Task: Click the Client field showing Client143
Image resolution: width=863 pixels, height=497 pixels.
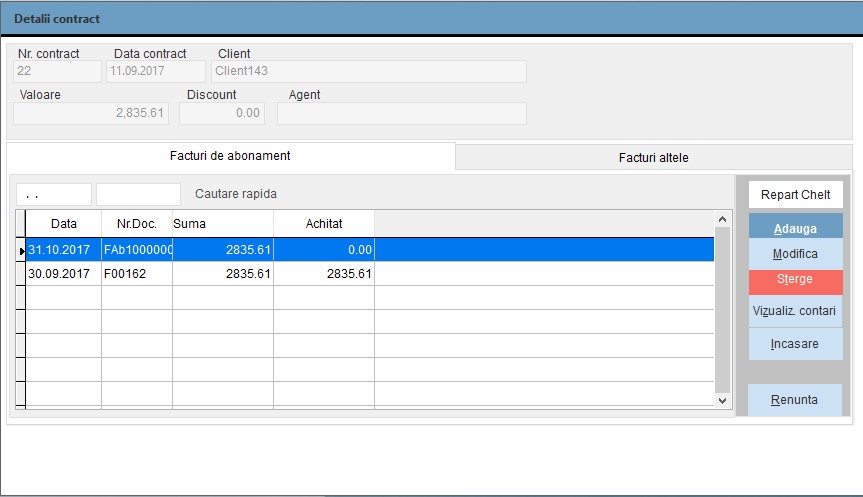Action: 369,71
